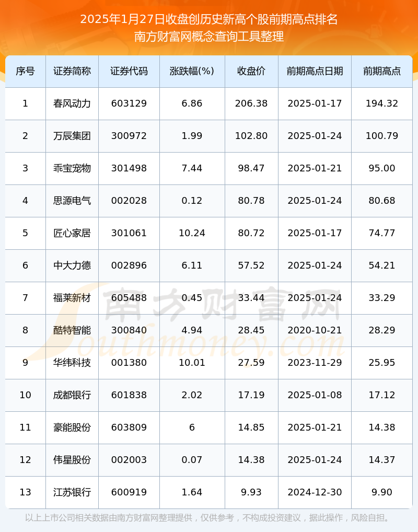
Task: Select stock name 成都银行
Action: click(72, 395)
